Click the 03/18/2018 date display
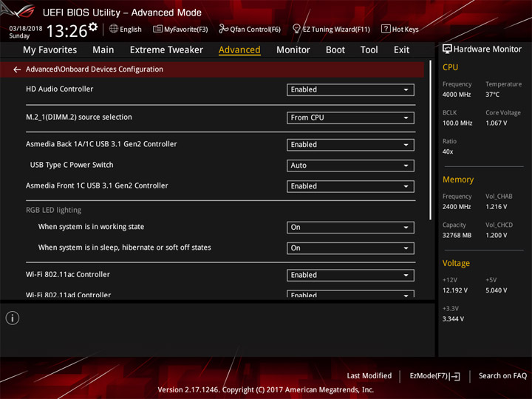Image resolution: width=532 pixels, height=399 pixels. [26, 29]
